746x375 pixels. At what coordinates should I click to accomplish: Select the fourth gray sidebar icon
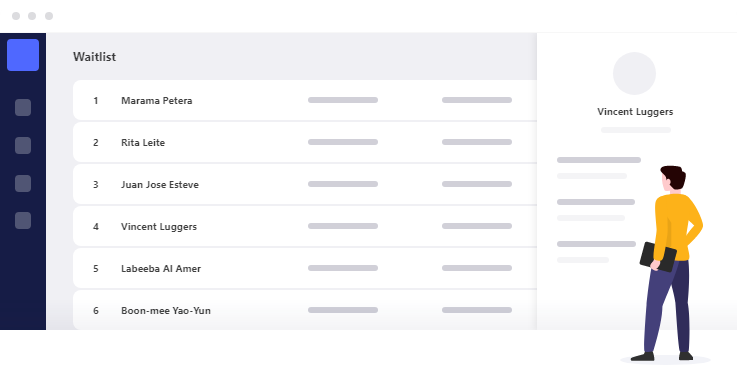(x=23, y=220)
